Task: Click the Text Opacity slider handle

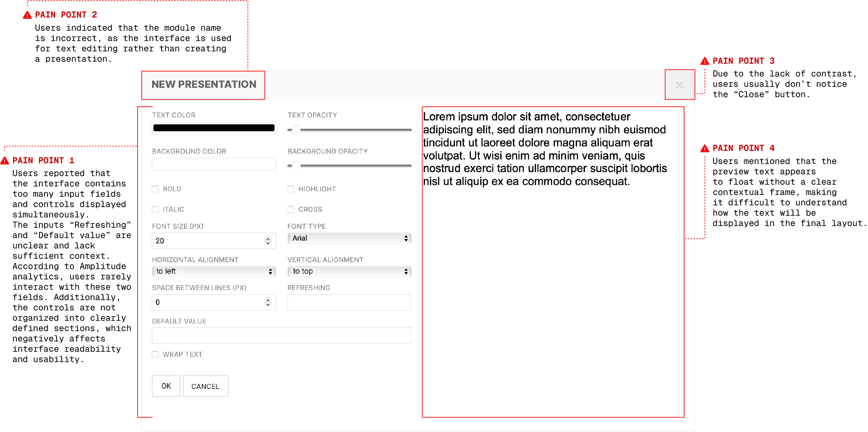Action: pos(296,130)
